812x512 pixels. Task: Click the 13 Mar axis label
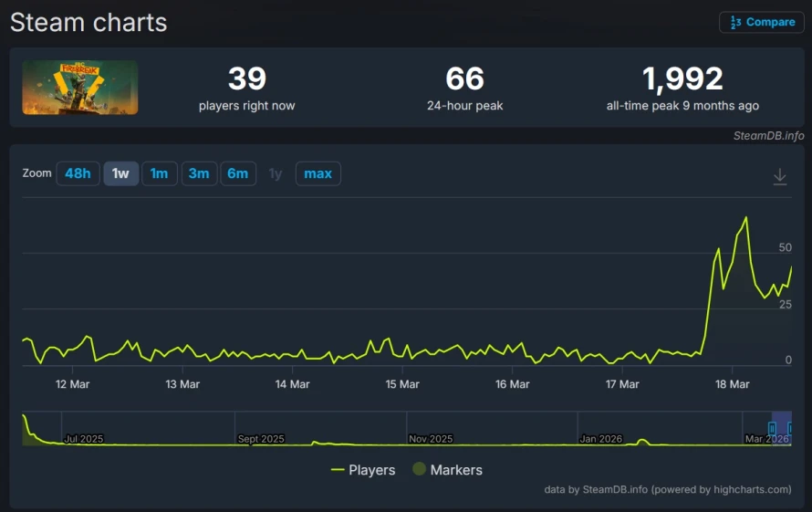point(182,384)
